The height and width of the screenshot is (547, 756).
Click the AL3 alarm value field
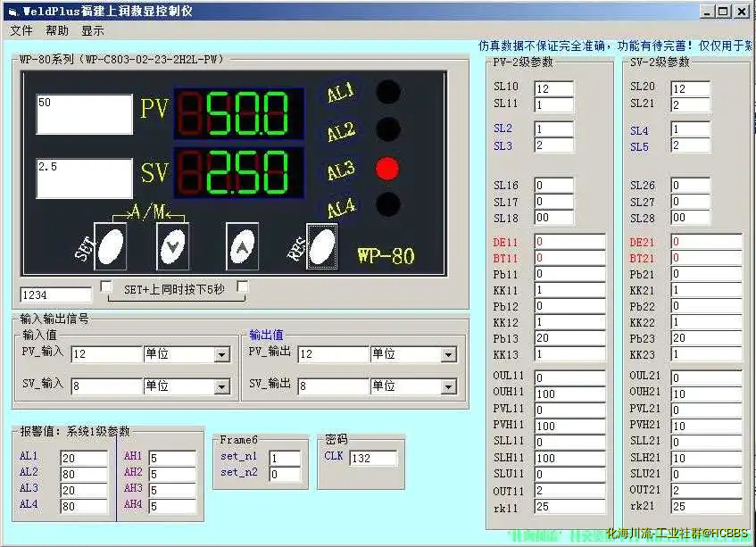[84, 490]
